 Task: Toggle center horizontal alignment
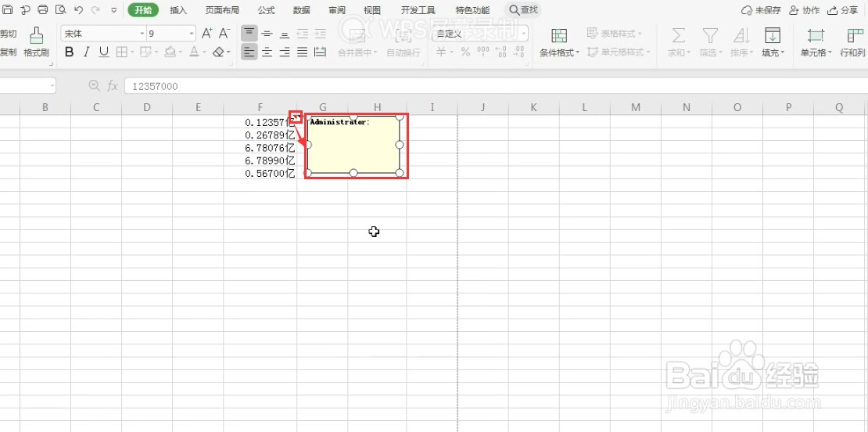tap(267, 52)
